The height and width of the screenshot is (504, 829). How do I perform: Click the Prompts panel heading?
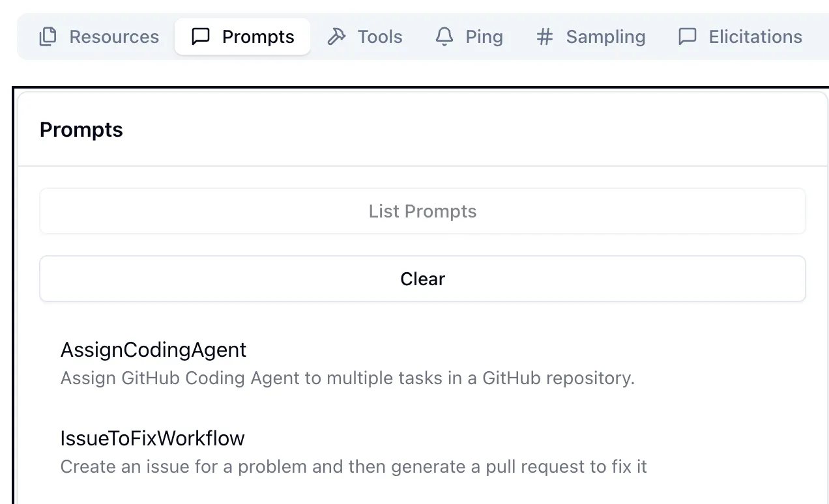(x=81, y=130)
